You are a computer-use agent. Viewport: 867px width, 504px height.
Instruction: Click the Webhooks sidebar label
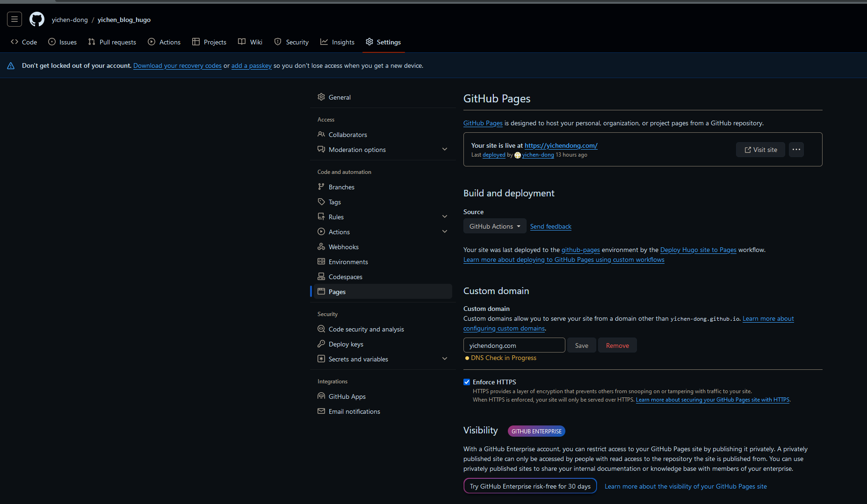tap(344, 247)
